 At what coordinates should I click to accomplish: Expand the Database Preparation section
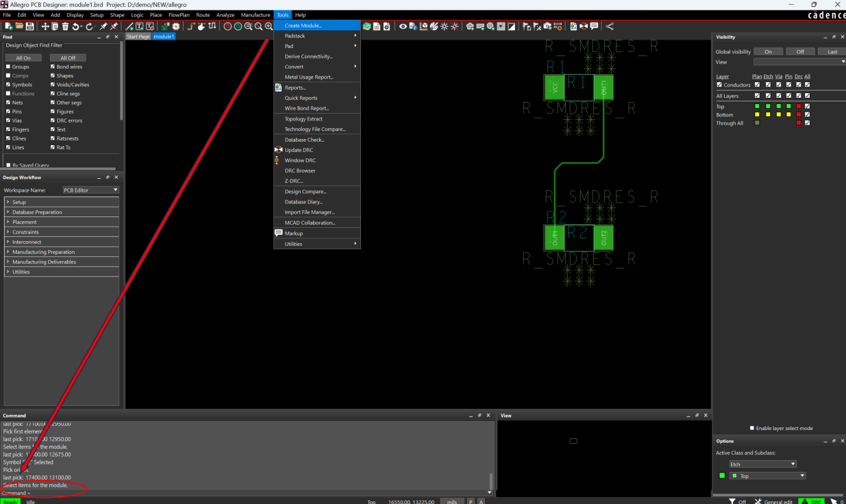62,212
